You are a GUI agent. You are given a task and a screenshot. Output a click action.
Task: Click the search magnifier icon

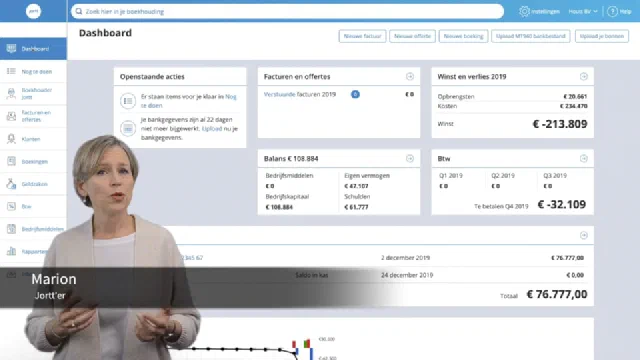[79, 11]
